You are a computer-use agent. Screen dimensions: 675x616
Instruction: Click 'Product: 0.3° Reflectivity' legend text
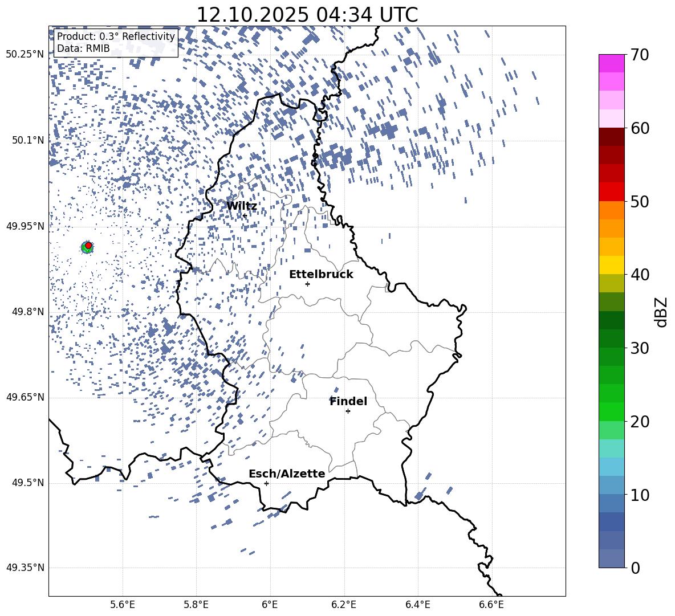click(x=116, y=36)
